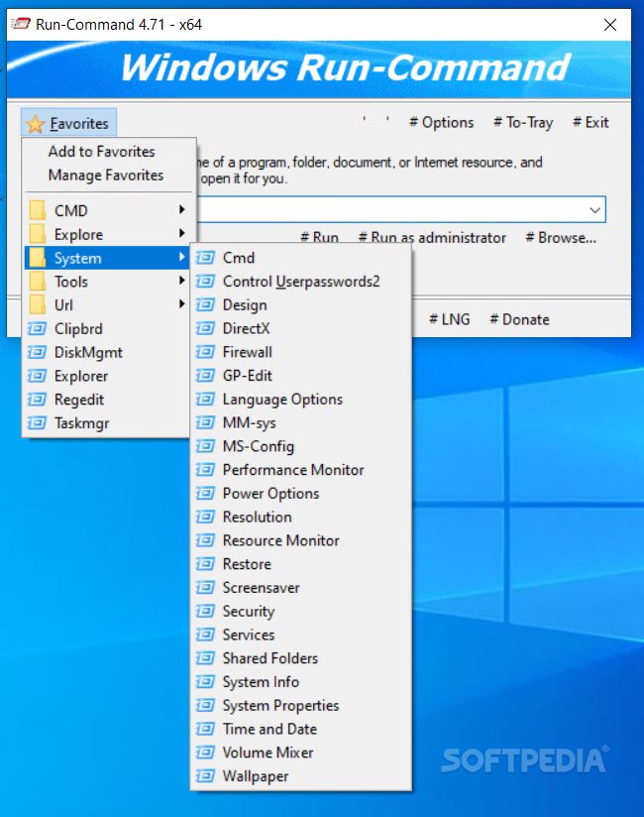Click the icon beside Firewall
This screenshot has width=644, height=817.
click(205, 352)
